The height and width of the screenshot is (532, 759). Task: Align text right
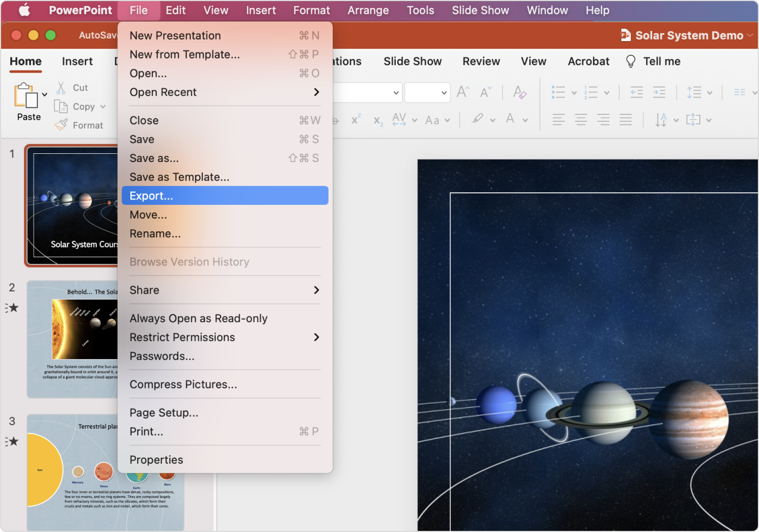click(x=603, y=120)
